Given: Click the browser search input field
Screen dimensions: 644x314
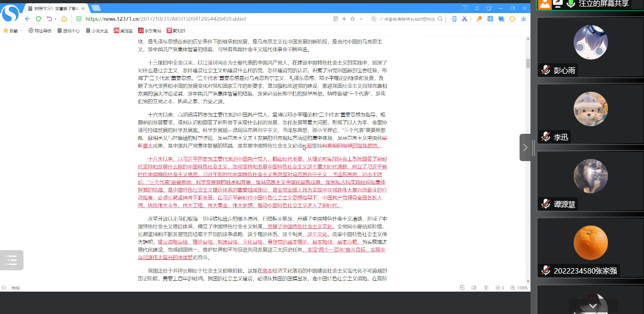Looking at the screenshot, I should [409, 19].
